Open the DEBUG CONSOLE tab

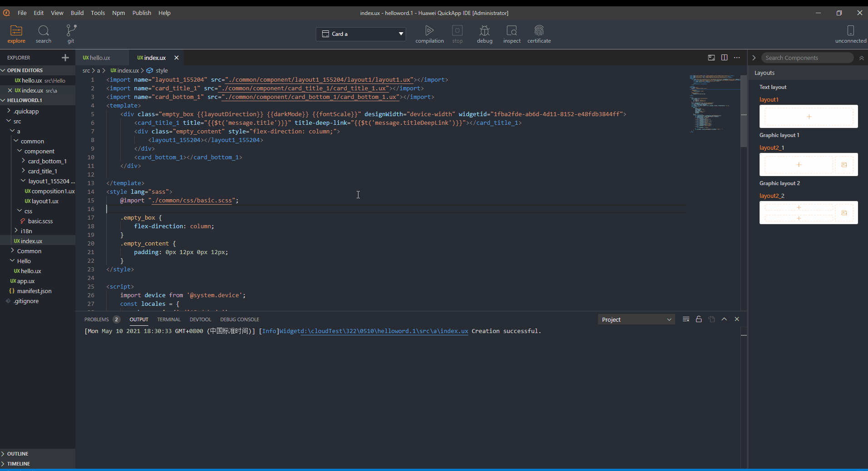click(x=240, y=319)
